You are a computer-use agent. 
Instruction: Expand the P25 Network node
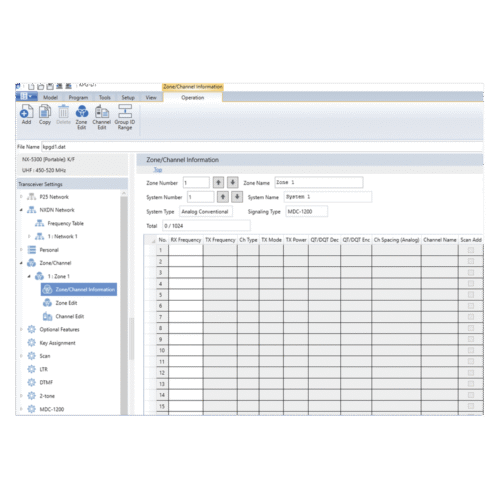click(21, 197)
